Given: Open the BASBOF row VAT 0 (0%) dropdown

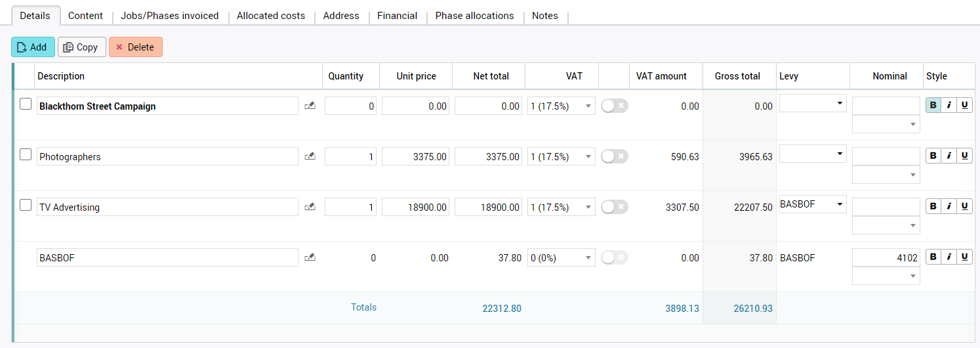Looking at the screenshot, I should (x=561, y=257).
